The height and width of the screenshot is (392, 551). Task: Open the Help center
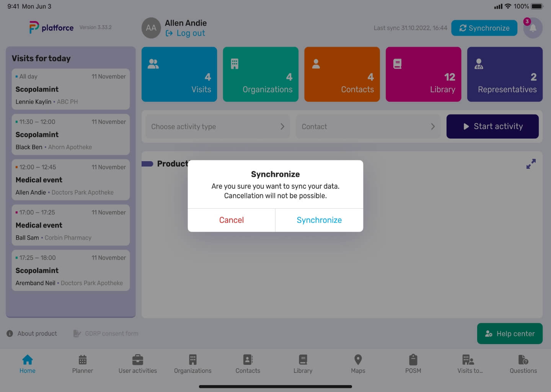coord(510,333)
